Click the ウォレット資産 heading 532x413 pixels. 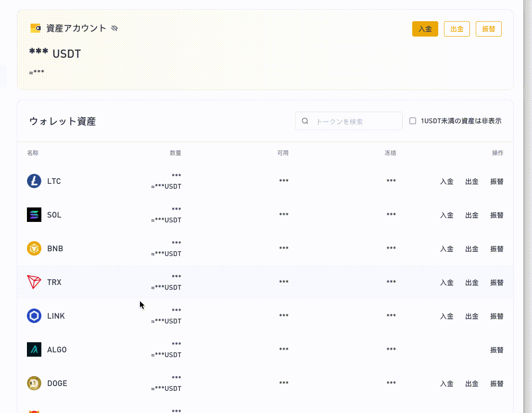63,121
